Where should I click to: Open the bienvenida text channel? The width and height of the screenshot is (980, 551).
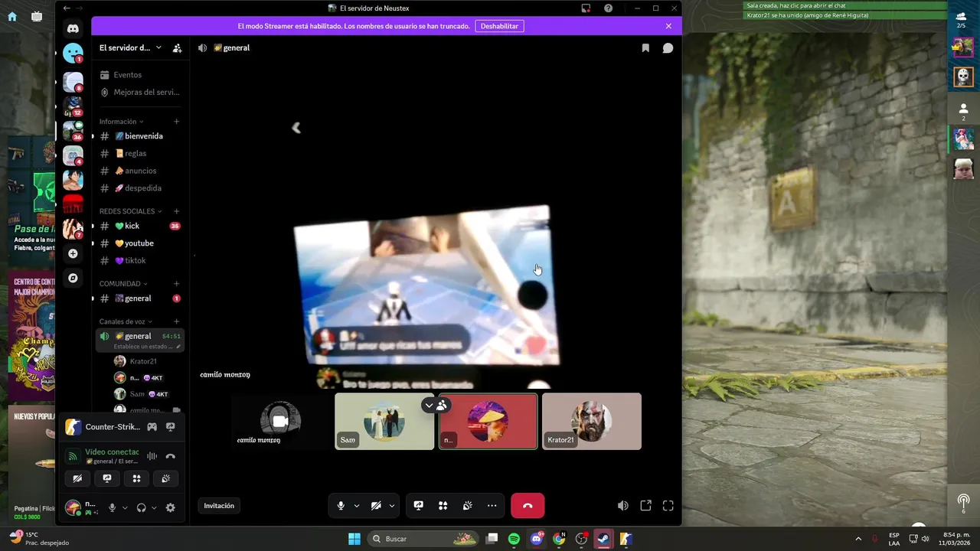140,136
